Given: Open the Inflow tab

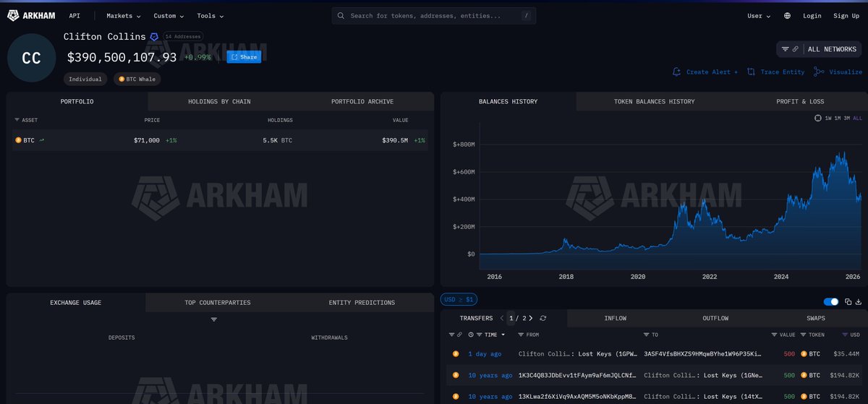Looking at the screenshot, I should click(x=615, y=318).
